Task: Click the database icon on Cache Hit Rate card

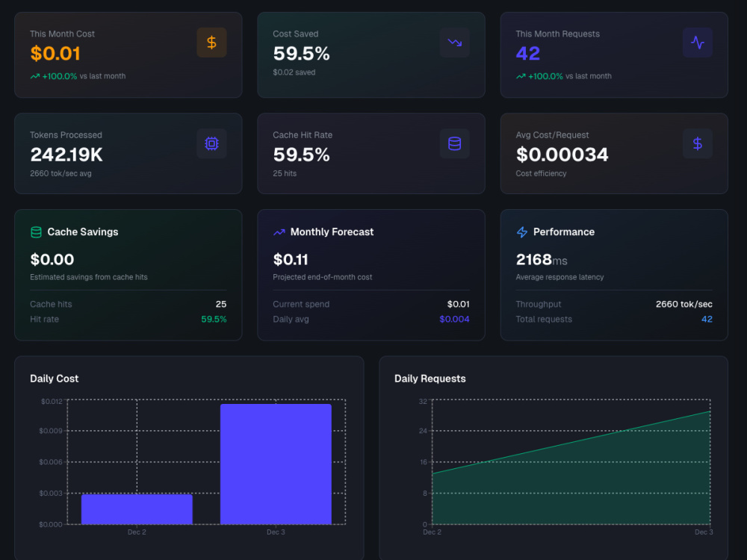Action: click(454, 143)
